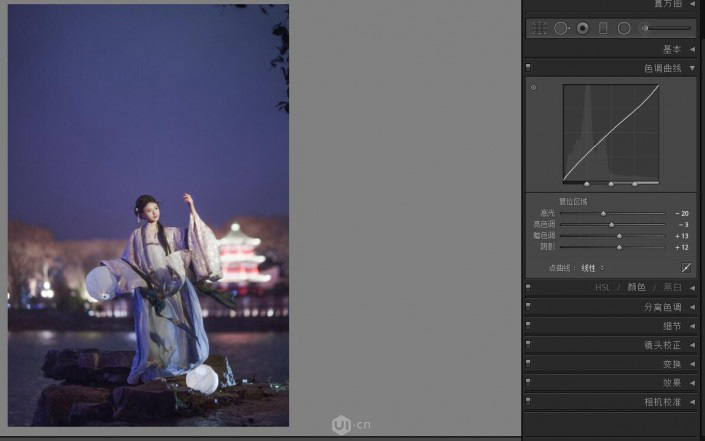Select the Radial Filter circle tool
Viewport: 705px width, 441px height.
pyautogui.click(x=624, y=28)
